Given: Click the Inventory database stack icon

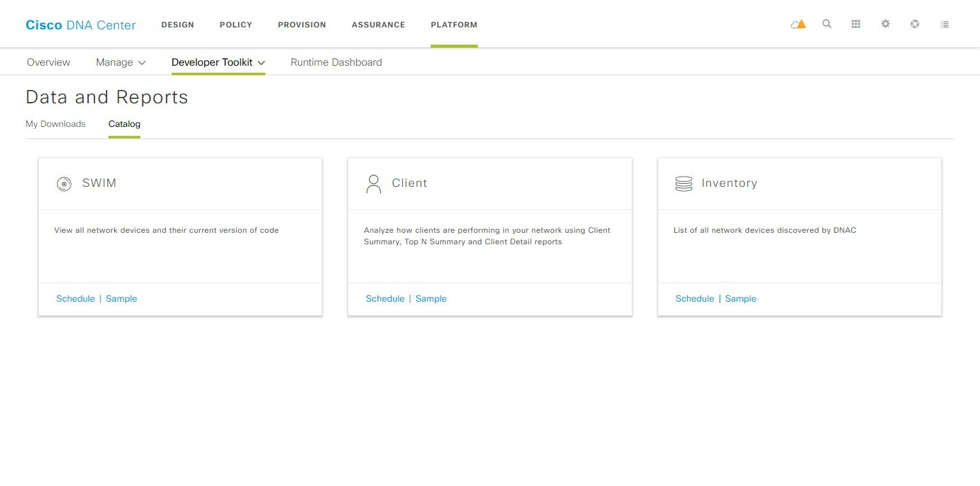Looking at the screenshot, I should (683, 184).
